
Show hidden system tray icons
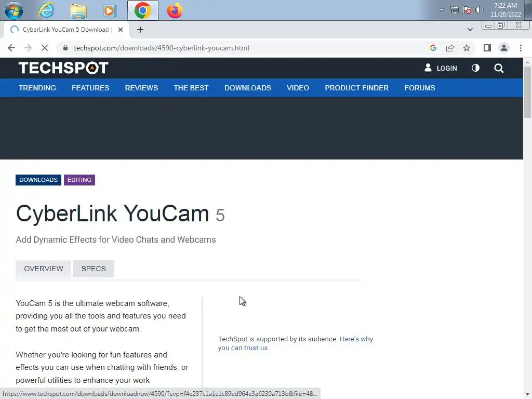442,10
